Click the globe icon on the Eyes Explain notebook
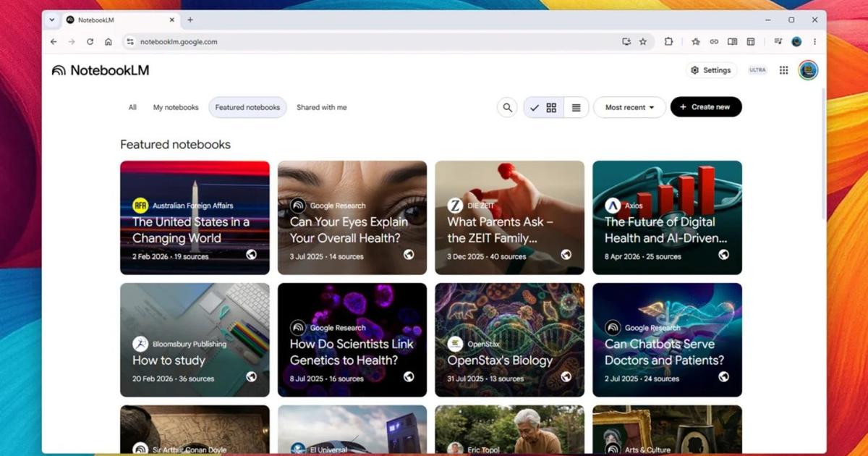 click(x=409, y=255)
